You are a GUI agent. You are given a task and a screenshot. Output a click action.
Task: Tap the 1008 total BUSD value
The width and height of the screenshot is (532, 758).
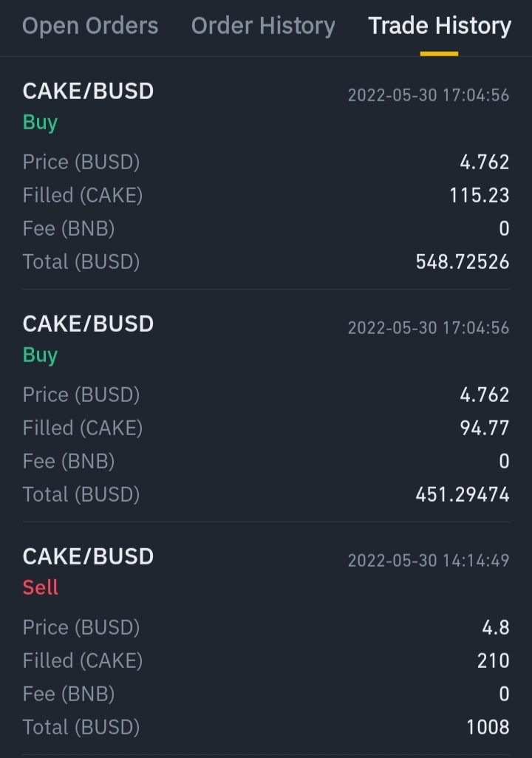click(488, 727)
